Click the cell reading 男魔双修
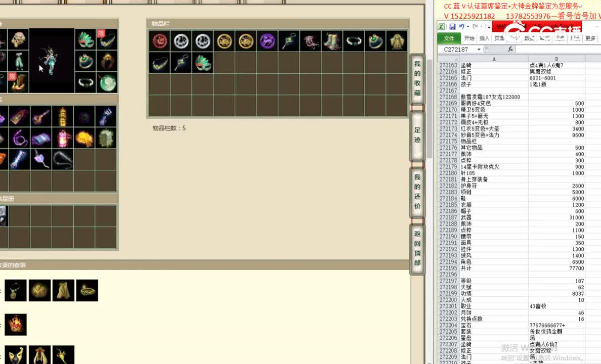The height and width of the screenshot is (364, 601). (x=556, y=72)
